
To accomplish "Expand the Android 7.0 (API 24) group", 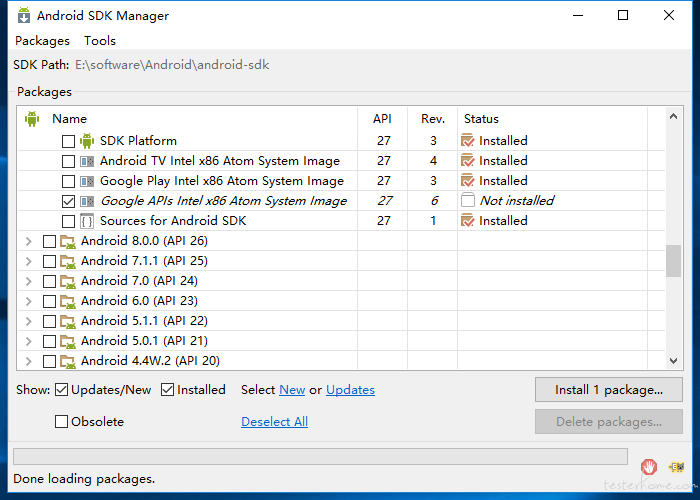I will 29,281.
